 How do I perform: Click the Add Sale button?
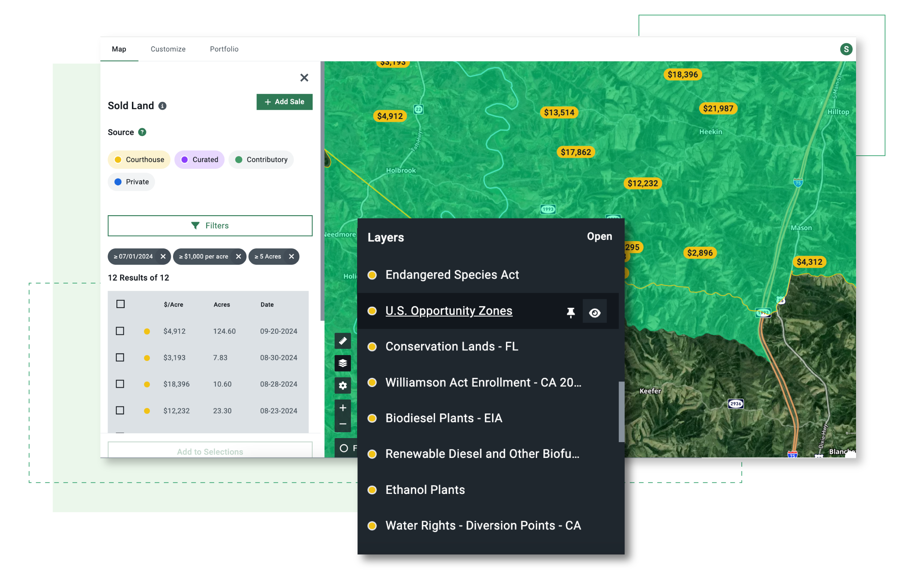point(284,102)
